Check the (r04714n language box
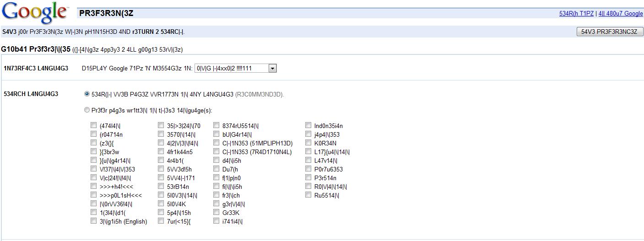The width and height of the screenshot is (644, 241). point(94,134)
